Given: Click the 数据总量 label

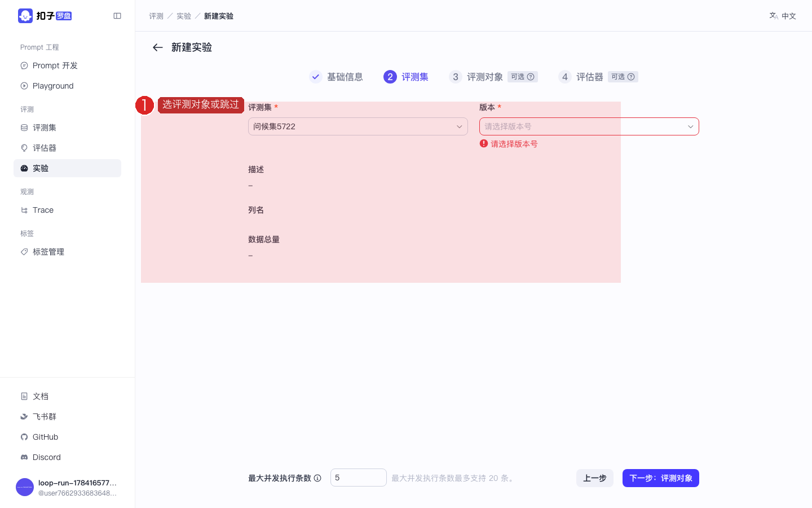Looking at the screenshot, I should pyautogui.click(x=264, y=239).
